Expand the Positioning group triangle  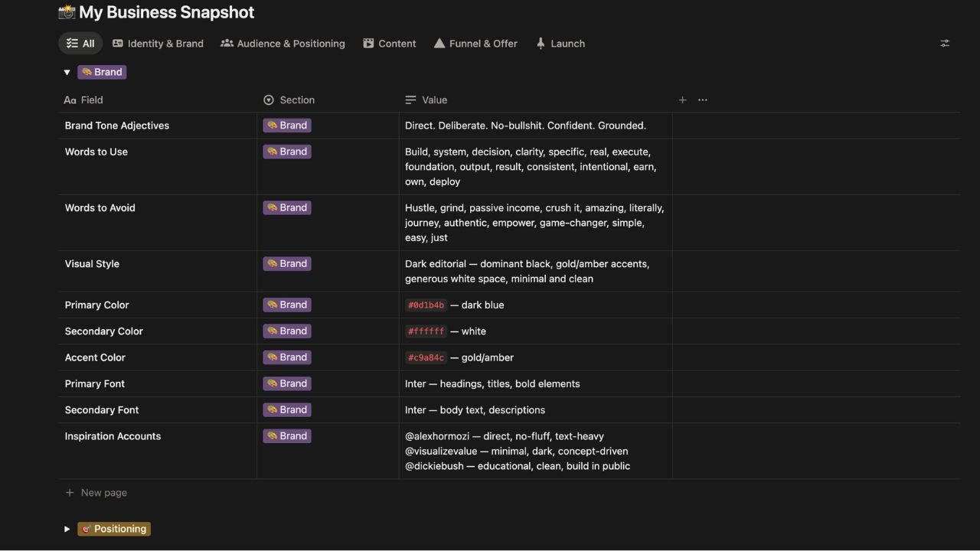(67, 529)
